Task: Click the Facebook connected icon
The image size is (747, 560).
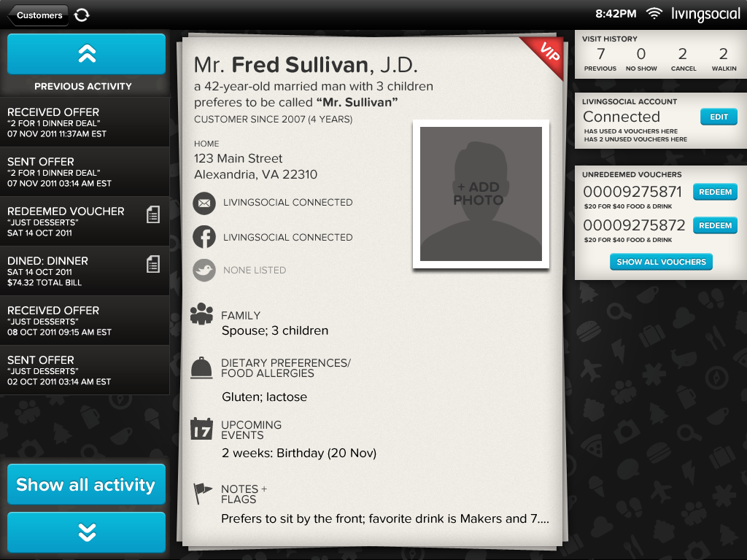Action: click(x=204, y=237)
